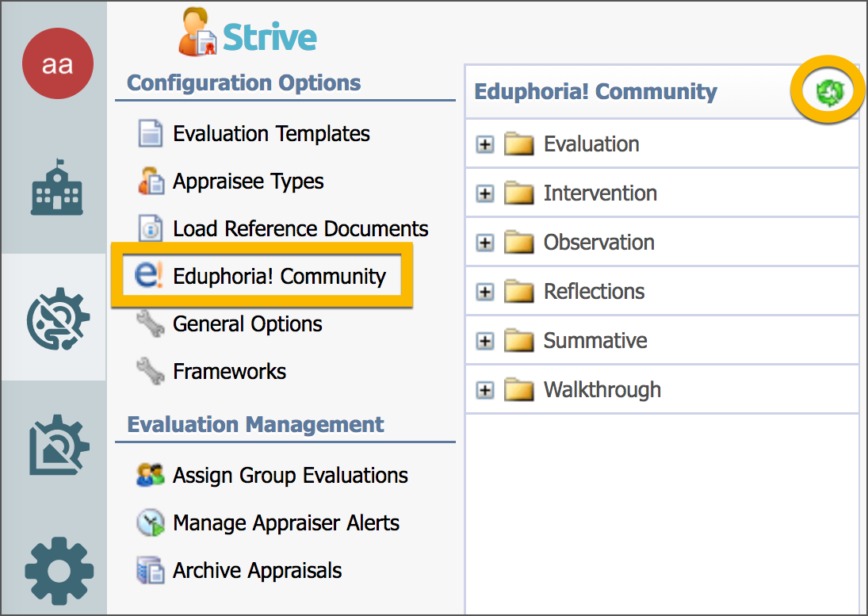
Task: Click the red 'aa' user avatar
Action: pyautogui.click(x=58, y=63)
